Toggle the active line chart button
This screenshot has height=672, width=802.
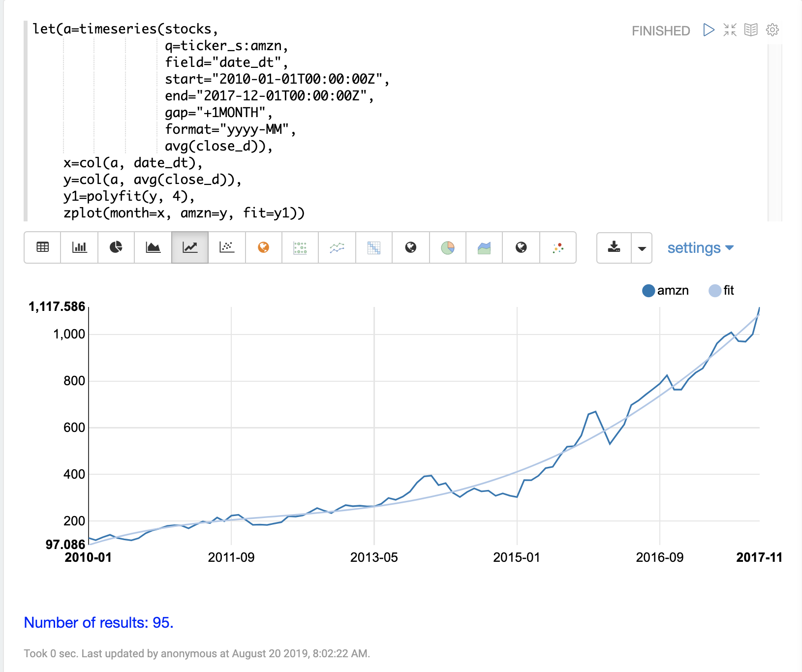190,247
